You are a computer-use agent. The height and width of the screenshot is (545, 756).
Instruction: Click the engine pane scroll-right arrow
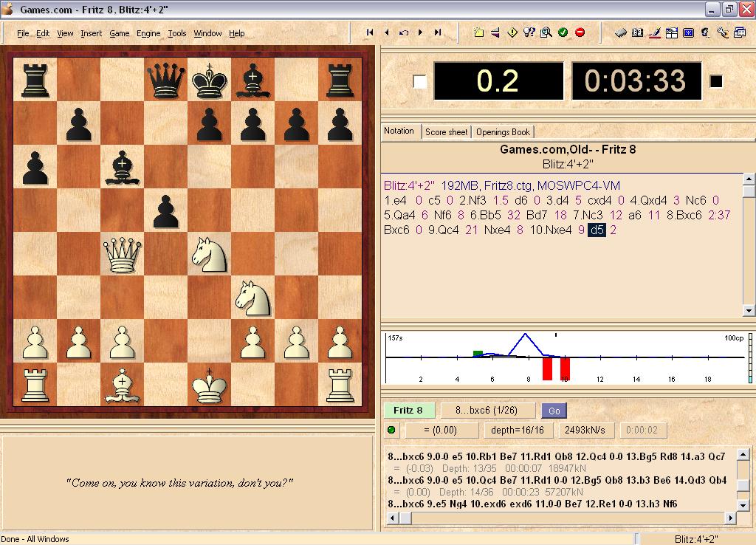point(731,518)
